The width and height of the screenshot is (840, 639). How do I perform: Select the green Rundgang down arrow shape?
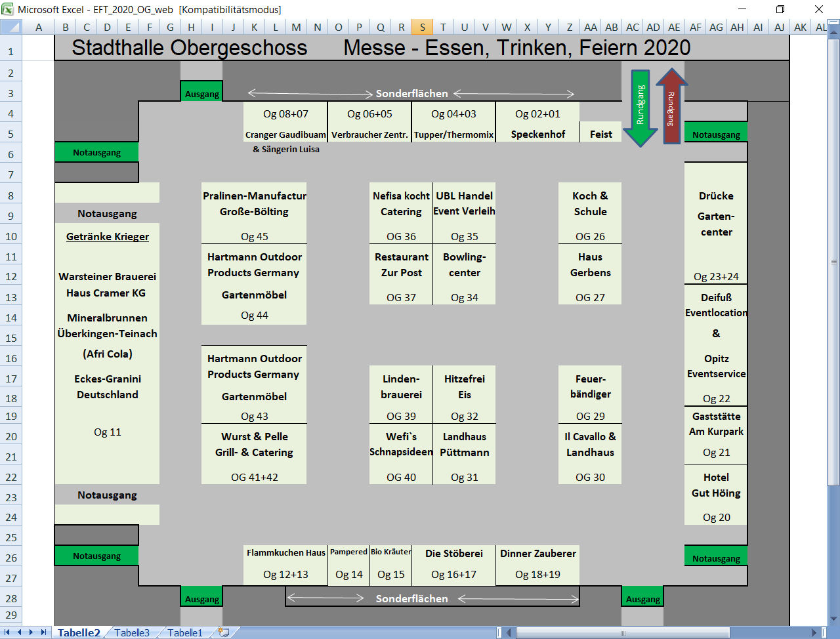640,108
